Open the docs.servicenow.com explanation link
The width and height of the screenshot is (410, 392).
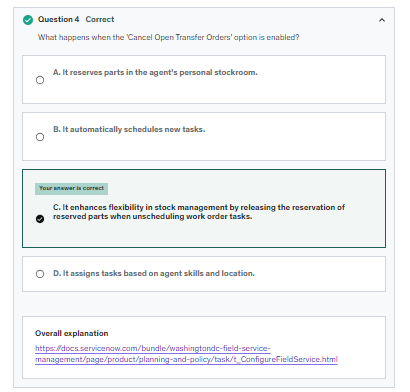[x=186, y=354]
